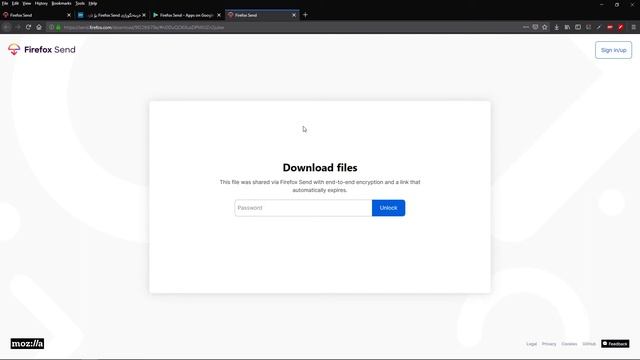Open a new tab with plus icon
Screen dimensions: 640x360
coord(305,15)
